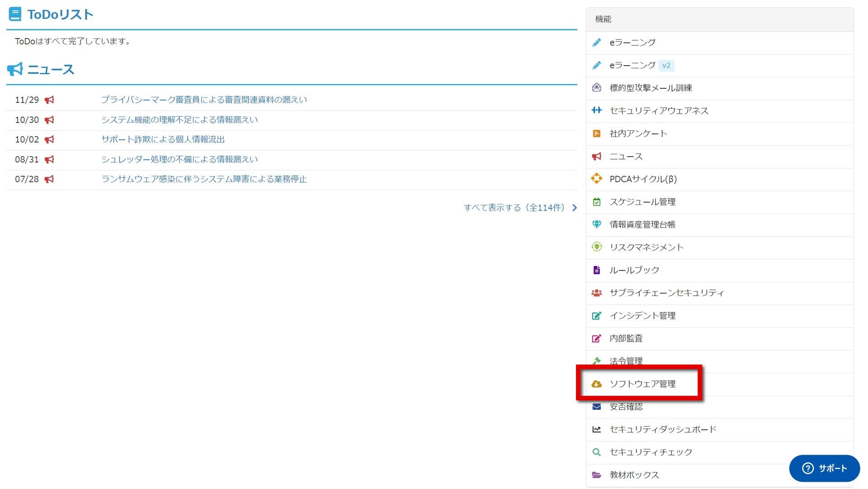Click the megaphone icon on the 10/30 news row
This screenshot has width=868, height=489.
click(x=49, y=120)
